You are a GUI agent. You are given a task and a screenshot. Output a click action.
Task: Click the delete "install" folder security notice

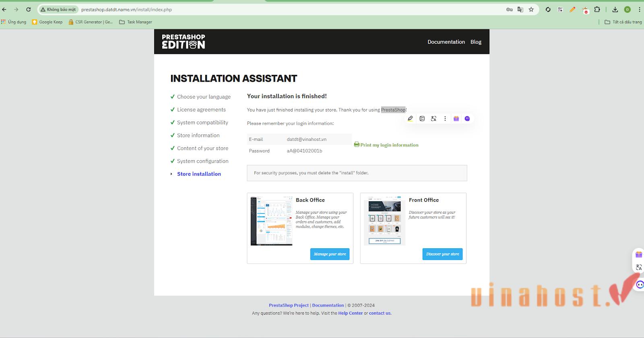point(357,173)
